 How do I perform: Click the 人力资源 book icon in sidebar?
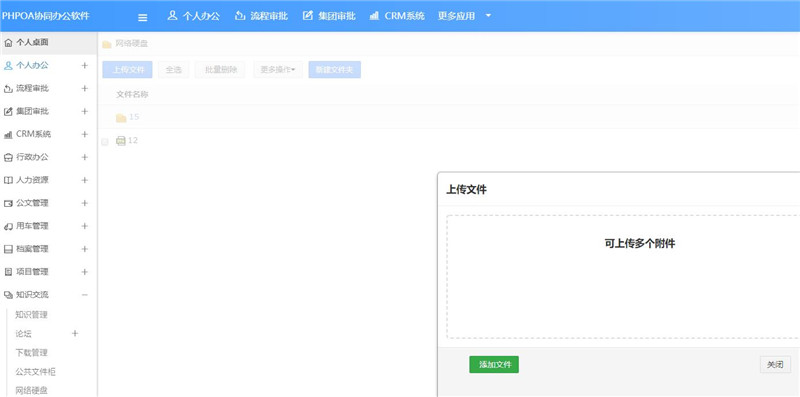click(x=8, y=180)
